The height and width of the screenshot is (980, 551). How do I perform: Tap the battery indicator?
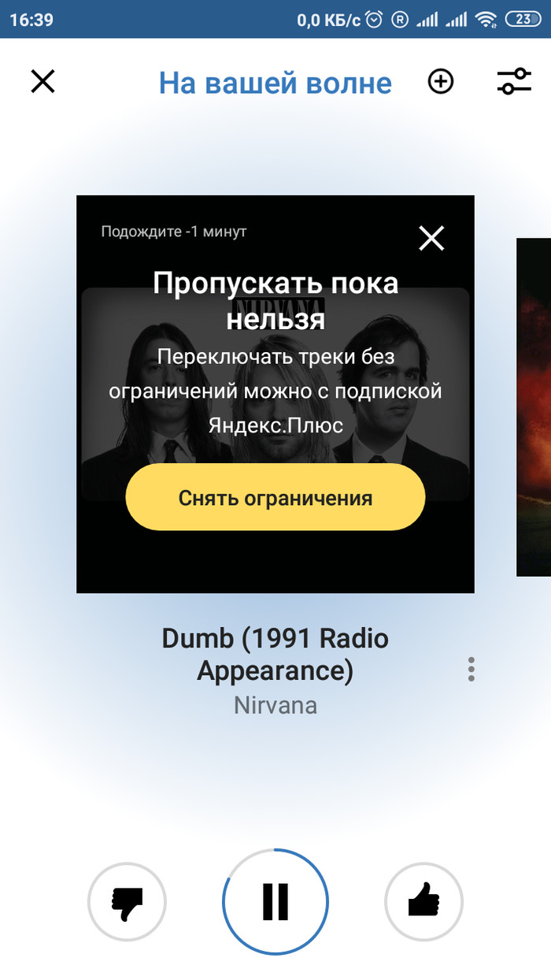(x=523, y=20)
